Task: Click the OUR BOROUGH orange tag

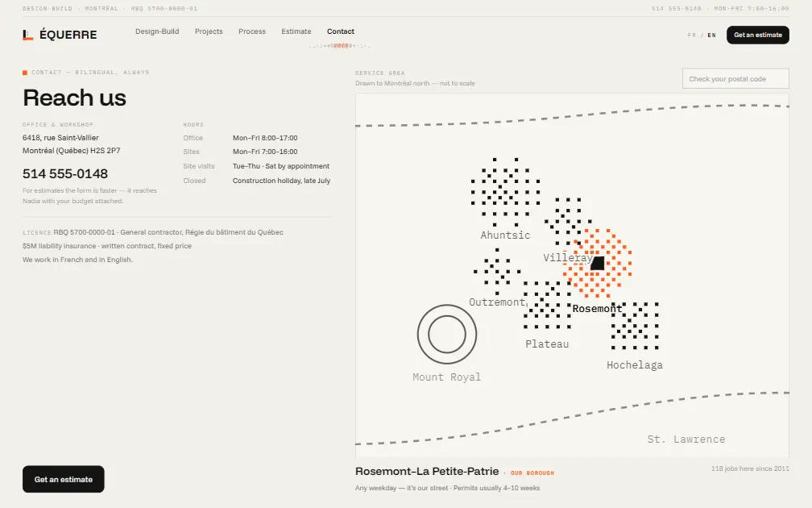Action: [532, 473]
